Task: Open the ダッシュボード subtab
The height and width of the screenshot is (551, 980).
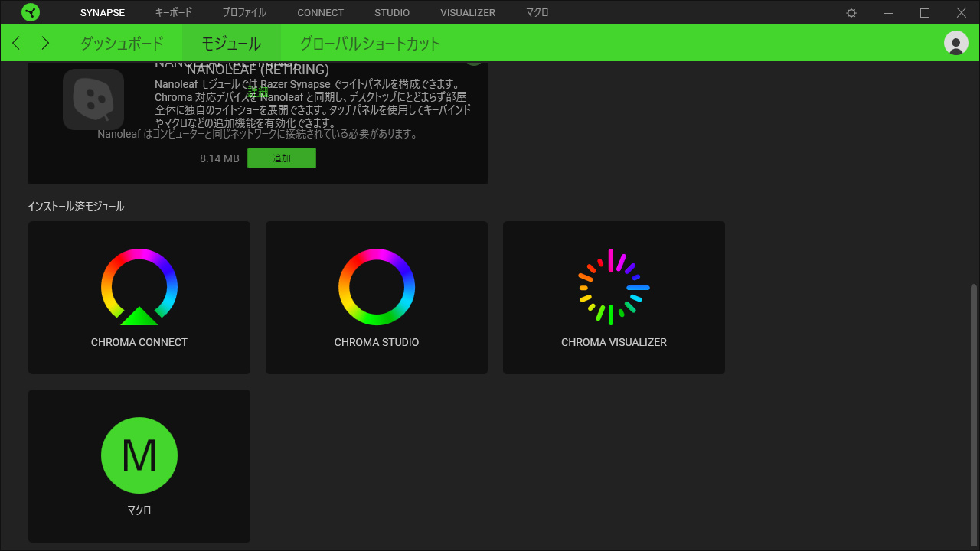Action: (122, 43)
